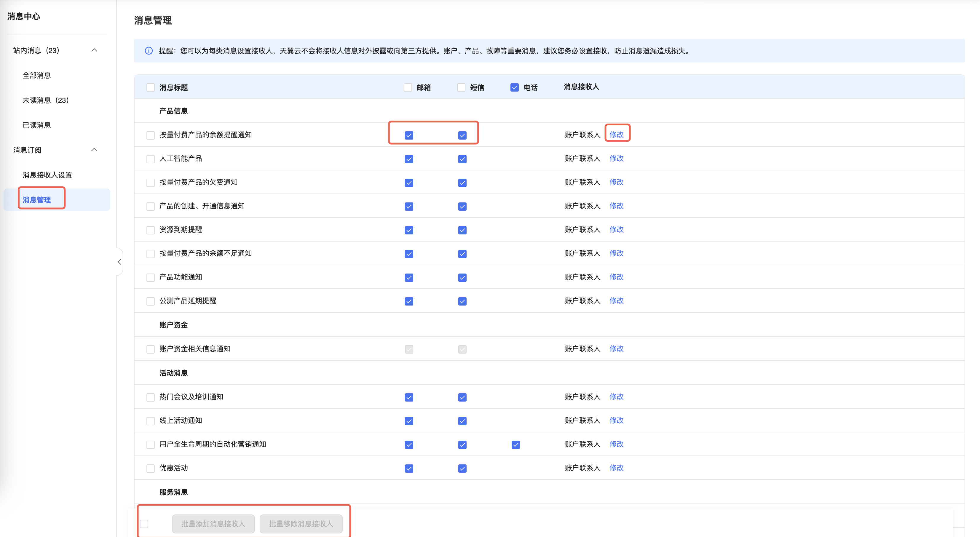
Task: Click 批量移除消息接收人 button
Action: [x=301, y=524]
